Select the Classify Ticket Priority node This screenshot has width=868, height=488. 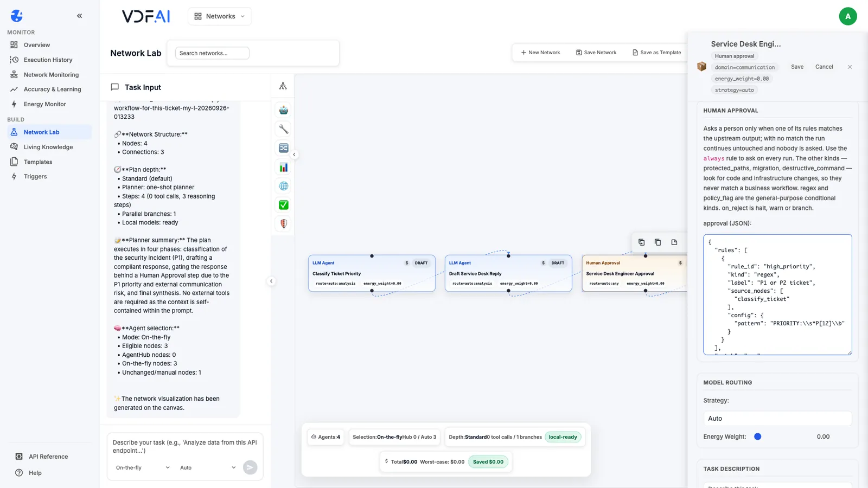pos(372,273)
